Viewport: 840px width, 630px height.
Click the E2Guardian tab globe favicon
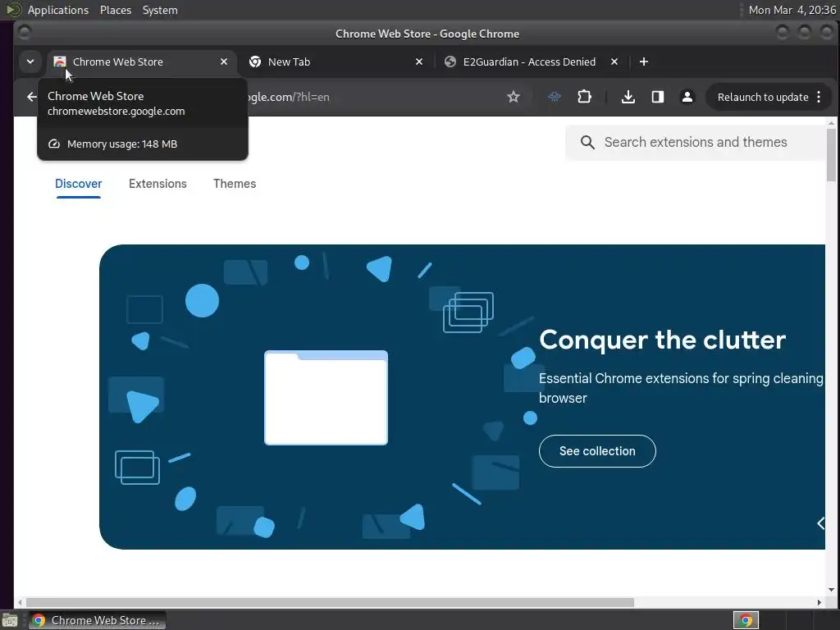click(450, 62)
